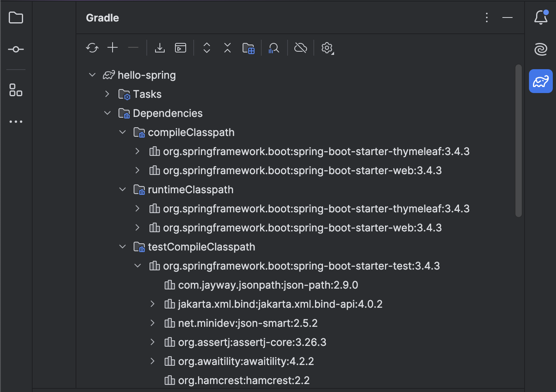Expand thymeleaf starter under runtimeClasspath

click(138, 208)
